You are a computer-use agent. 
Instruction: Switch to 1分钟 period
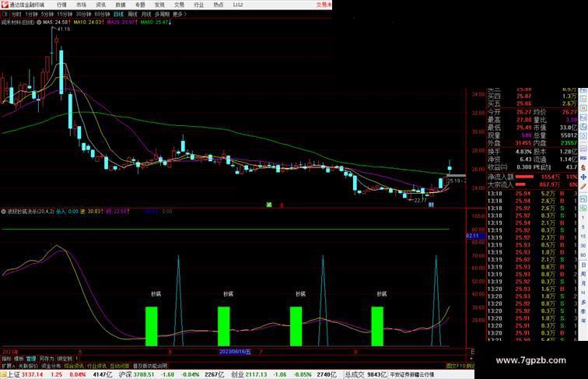(x=31, y=14)
